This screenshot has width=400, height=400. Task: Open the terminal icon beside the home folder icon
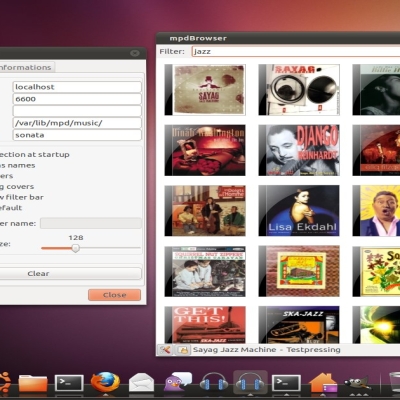(286, 383)
